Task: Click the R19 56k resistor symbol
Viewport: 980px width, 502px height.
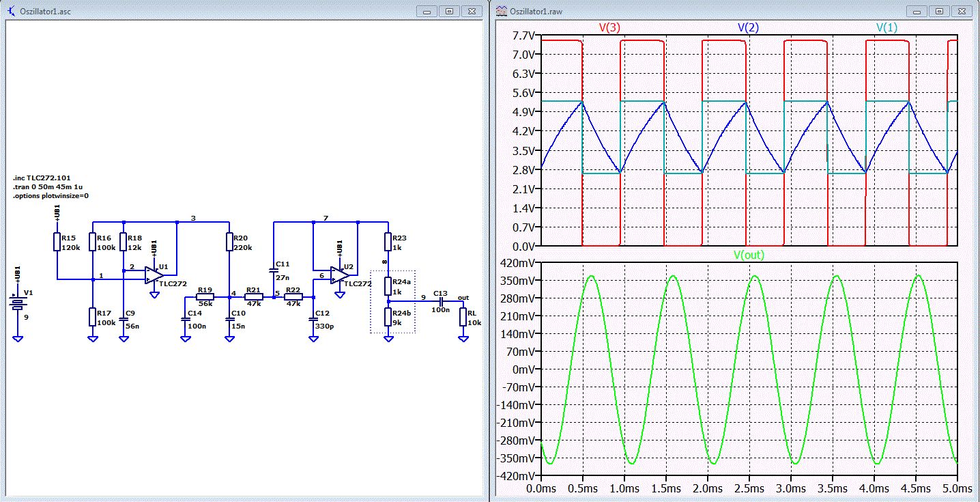Action: (205, 297)
